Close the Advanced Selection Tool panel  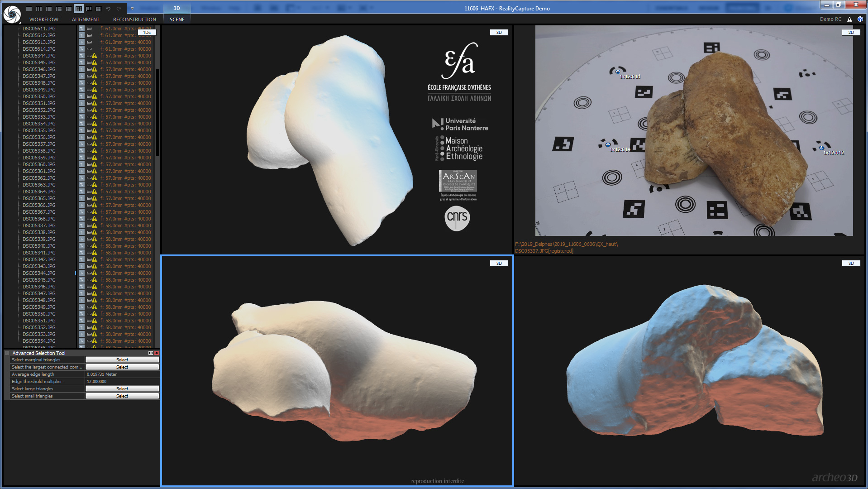157,353
